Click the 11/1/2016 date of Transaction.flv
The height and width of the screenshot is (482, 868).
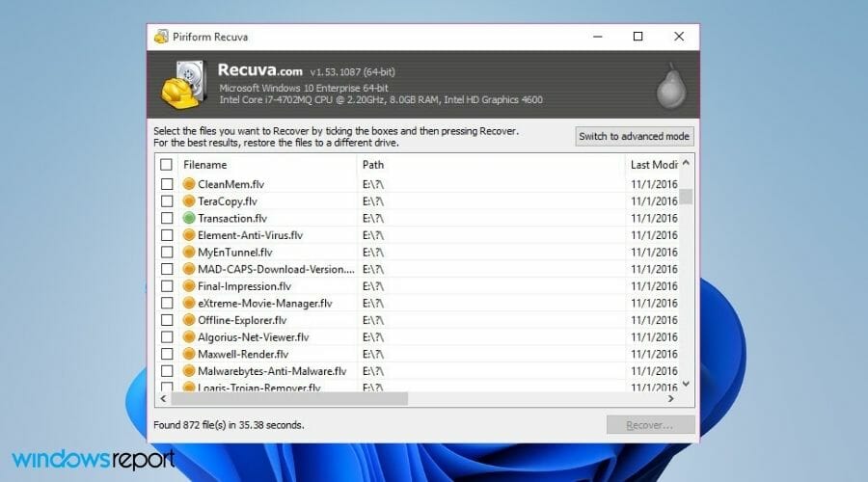coord(654,218)
